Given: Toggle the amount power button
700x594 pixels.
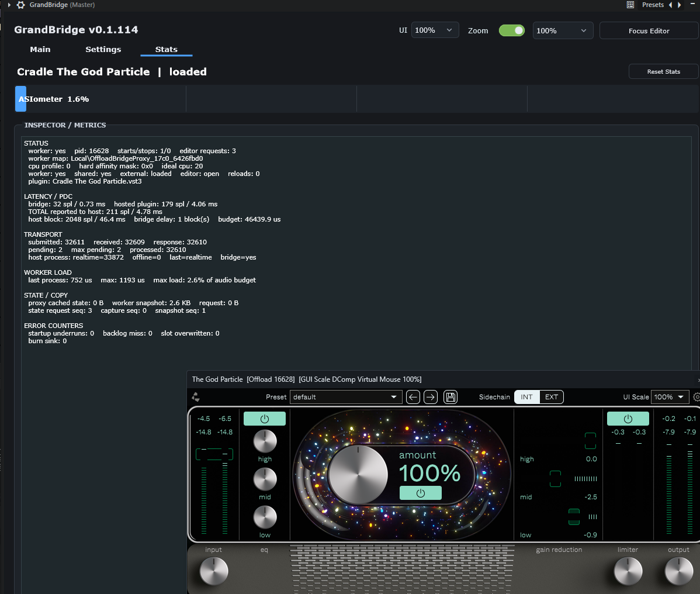Looking at the screenshot, I should coord(421,493).
